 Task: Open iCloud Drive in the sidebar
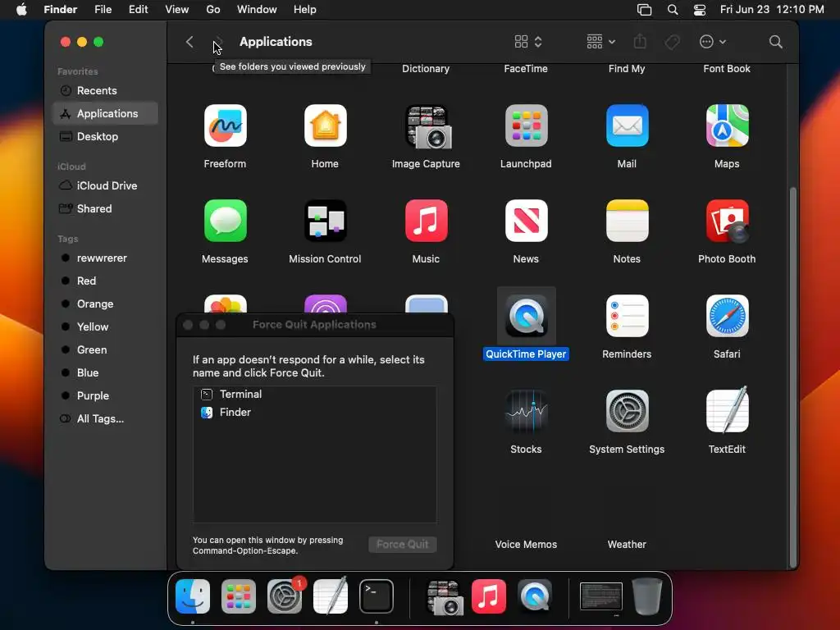(x=105, y=186)
